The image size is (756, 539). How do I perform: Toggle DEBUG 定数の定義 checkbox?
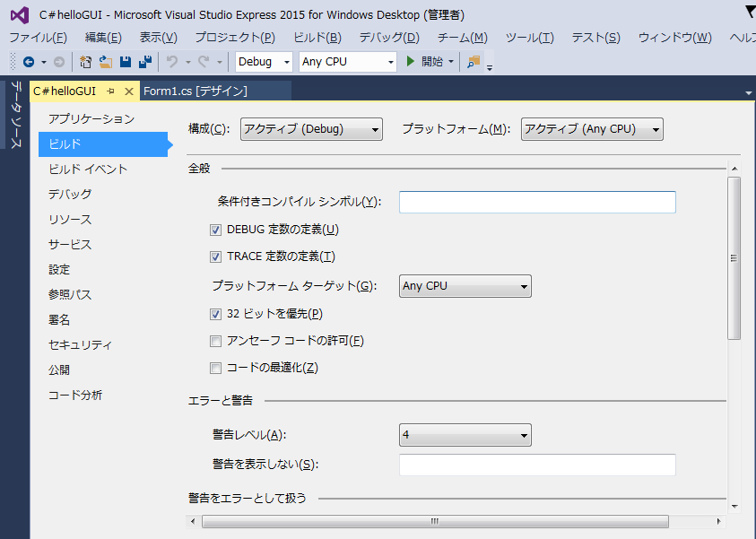coord(215,230)
